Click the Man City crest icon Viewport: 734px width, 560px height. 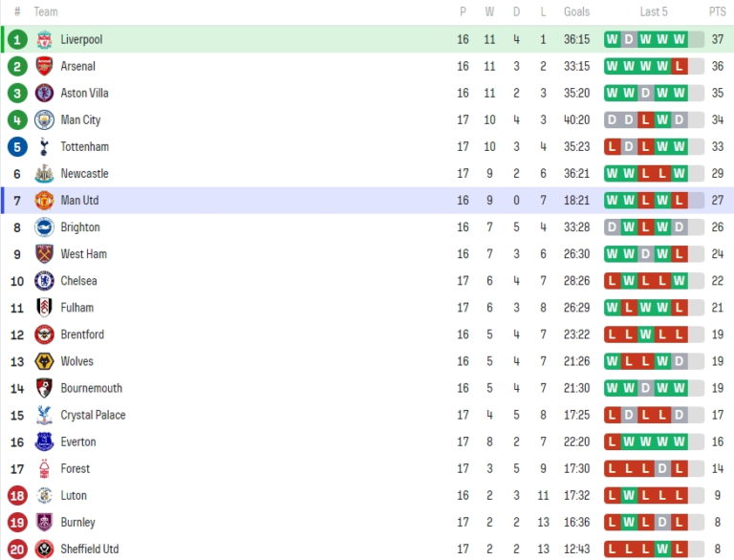44,120
